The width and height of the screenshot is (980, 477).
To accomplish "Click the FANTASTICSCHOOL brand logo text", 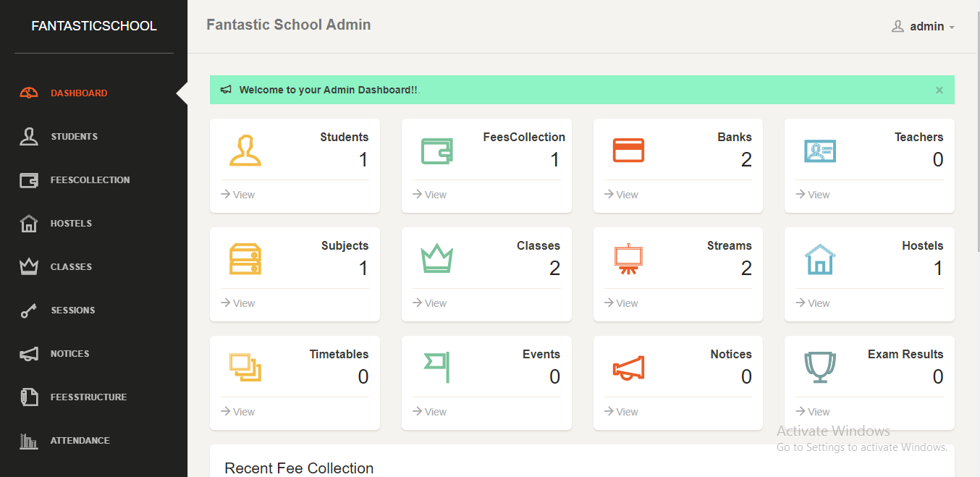I will pyautogui.click(x=93, y=26).
